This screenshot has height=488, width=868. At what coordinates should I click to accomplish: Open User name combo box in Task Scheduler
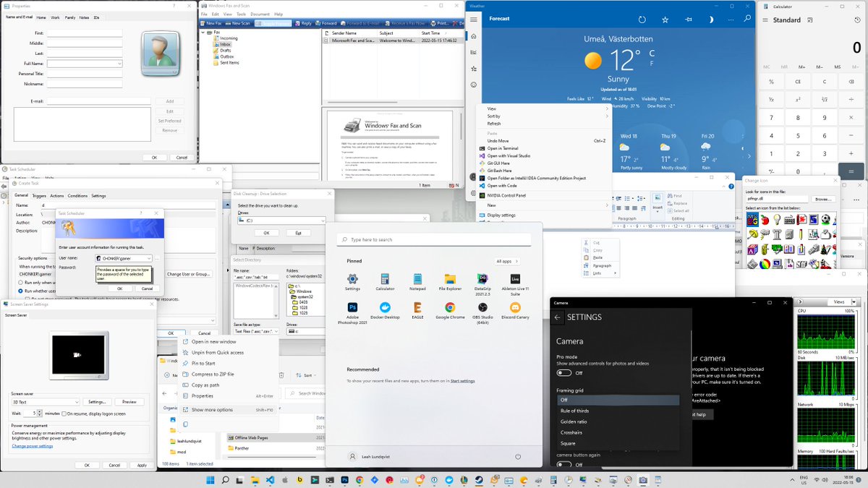[x=124, y=258]
